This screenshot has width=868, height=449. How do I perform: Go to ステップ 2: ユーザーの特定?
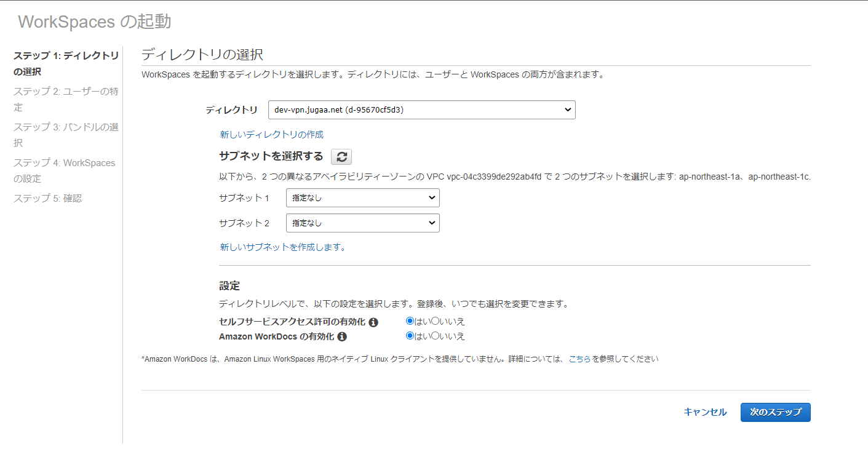(x=66, y=99)
